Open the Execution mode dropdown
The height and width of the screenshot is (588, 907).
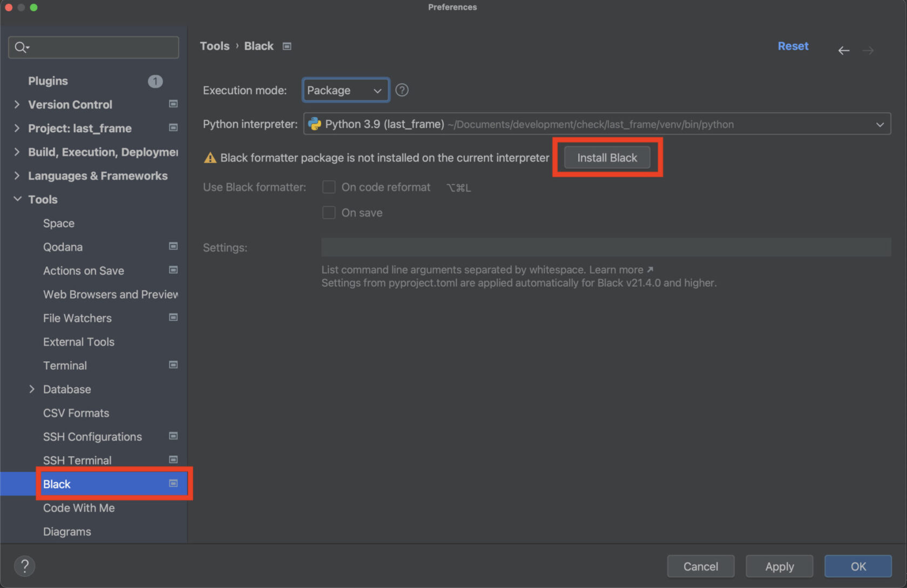tap(345, 90)
